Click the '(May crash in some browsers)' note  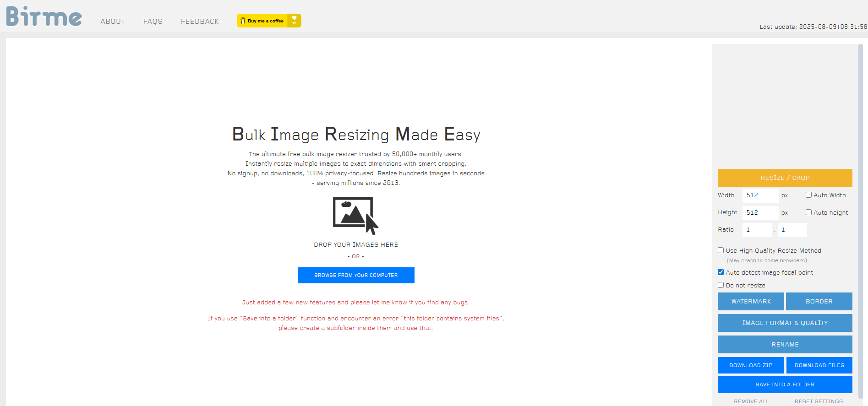tap(767, 261)
